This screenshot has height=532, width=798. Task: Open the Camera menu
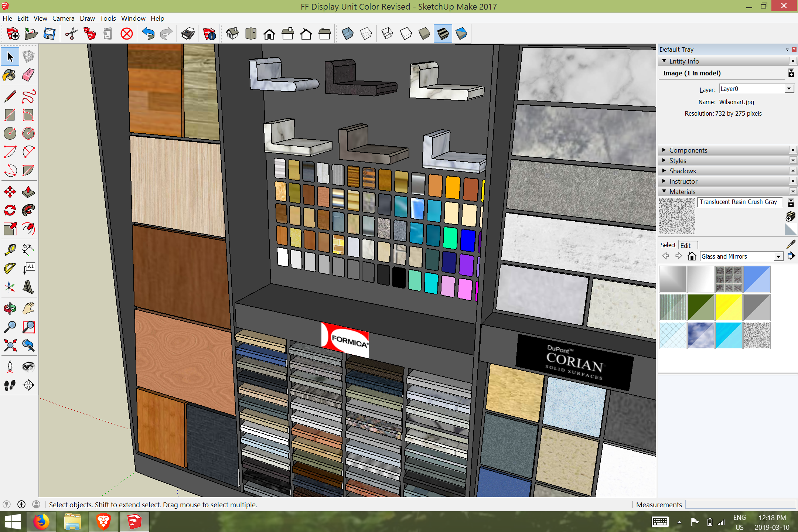63,18
